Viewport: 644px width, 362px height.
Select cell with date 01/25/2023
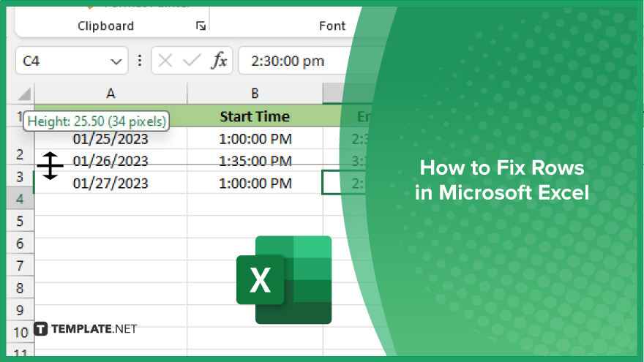point(111,139)
